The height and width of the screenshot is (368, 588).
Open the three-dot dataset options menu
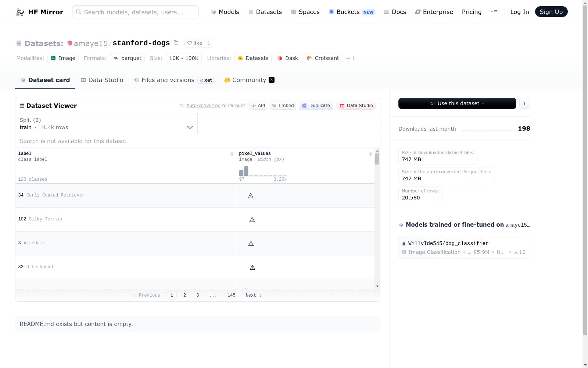pyautogui.click(x=525, y=103)
